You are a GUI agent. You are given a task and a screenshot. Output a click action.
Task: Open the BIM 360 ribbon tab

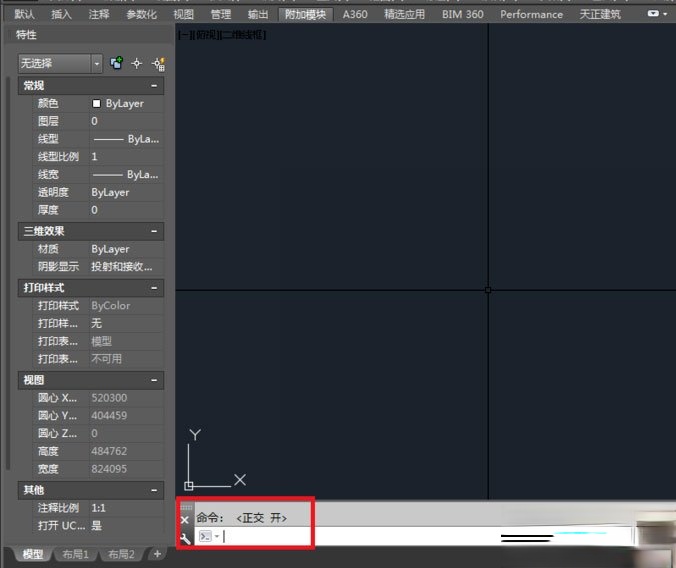[463, 14]
